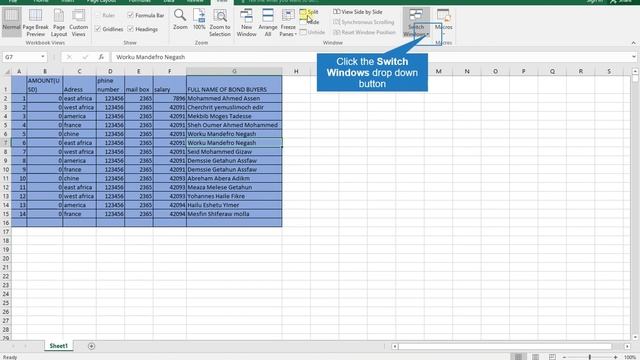Switch to Page Layout in status bar
The width and height of the screenshot is (640, 360).
535,357
